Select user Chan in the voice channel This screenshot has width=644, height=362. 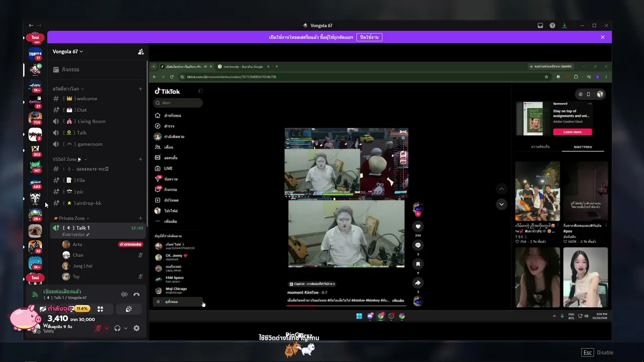102,255
